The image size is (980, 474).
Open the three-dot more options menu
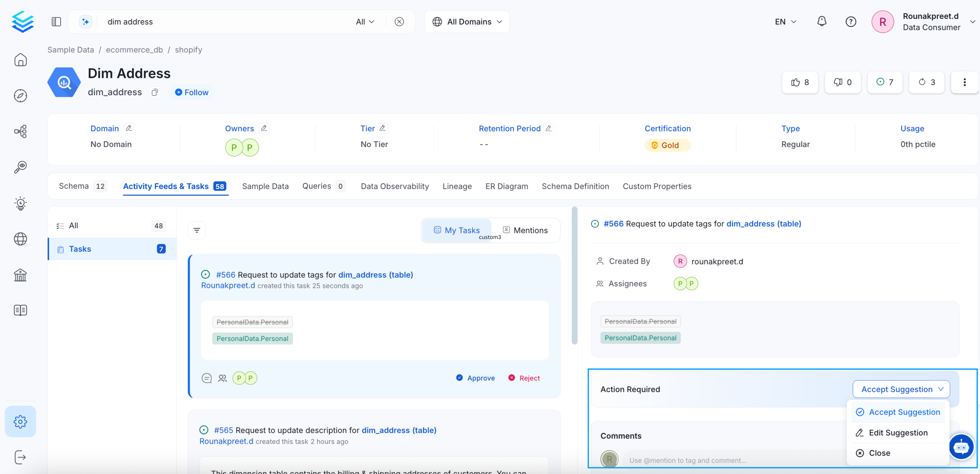coord(964,82)
